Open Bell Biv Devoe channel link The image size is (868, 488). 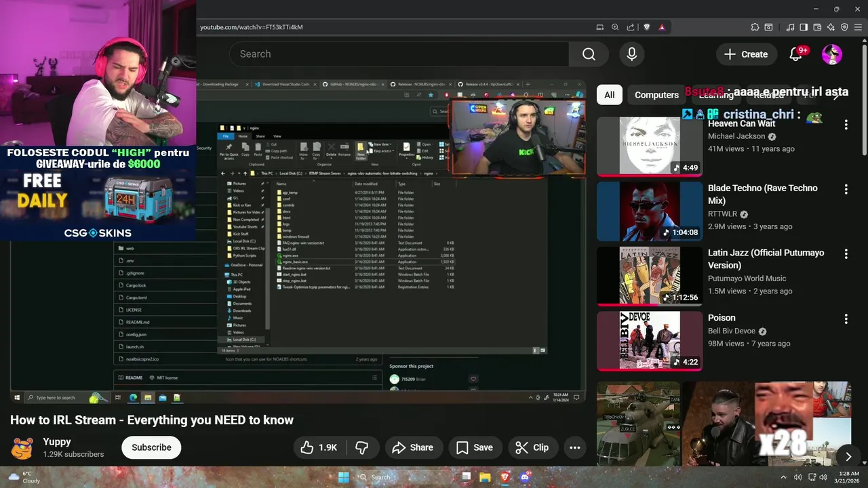pos(732,331)
